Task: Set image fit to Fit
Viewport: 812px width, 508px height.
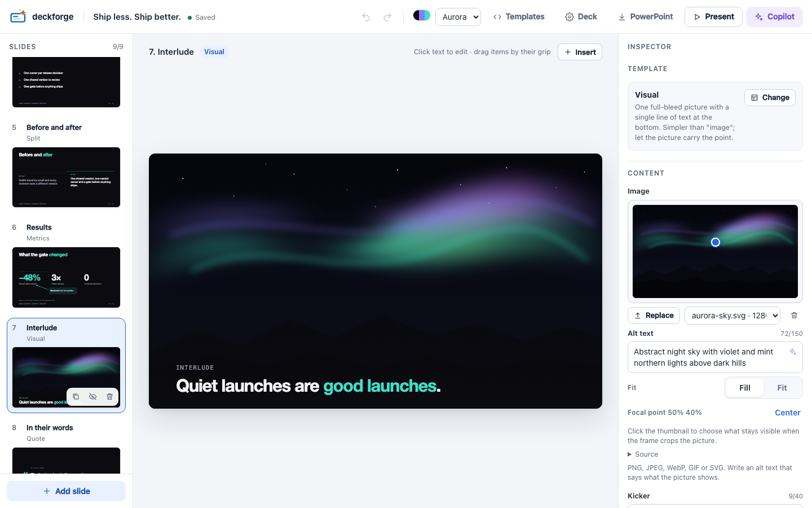Action: (x=782, y=388)
